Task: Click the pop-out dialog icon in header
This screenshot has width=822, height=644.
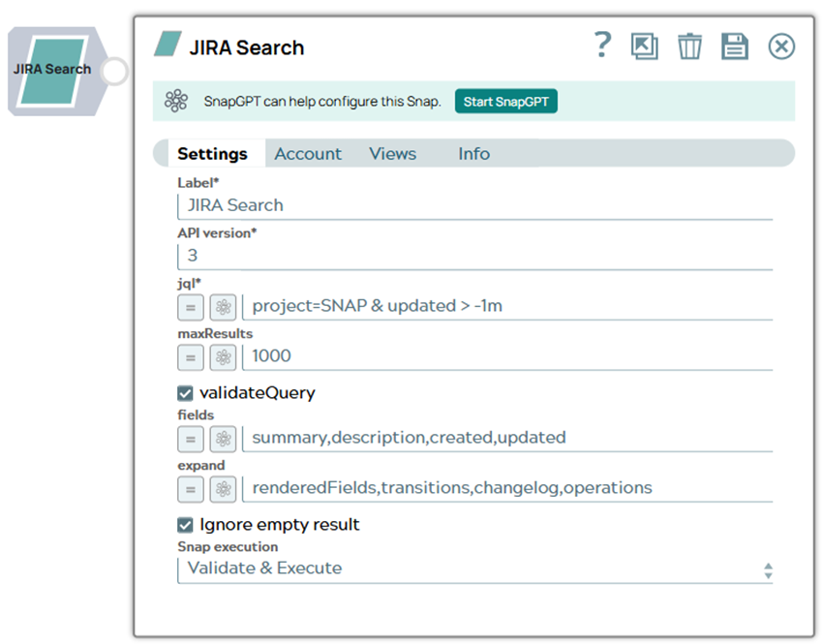Action: click(x=645, y=46)
